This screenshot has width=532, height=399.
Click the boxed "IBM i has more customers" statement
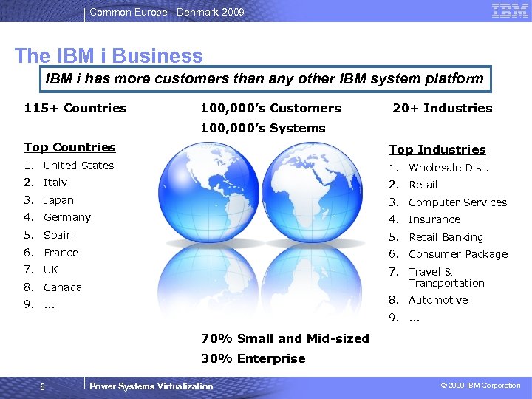click(x=265, y=79)
